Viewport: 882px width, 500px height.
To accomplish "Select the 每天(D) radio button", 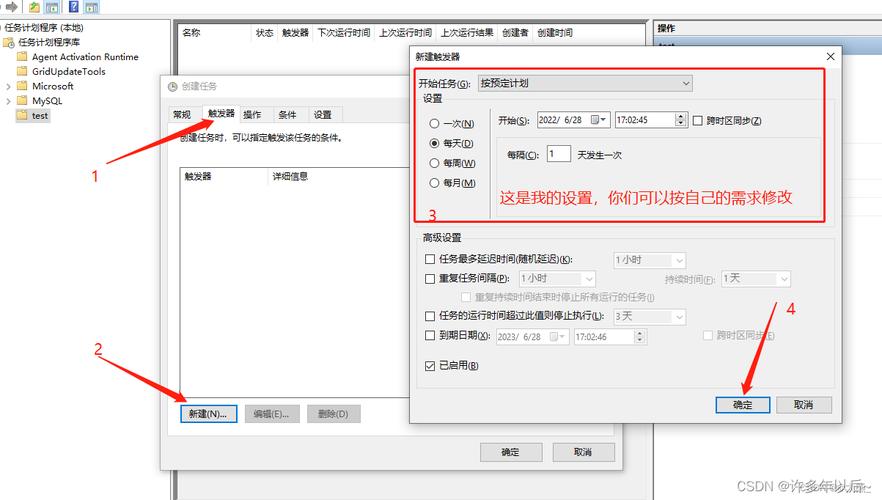I will pos(434,143).
